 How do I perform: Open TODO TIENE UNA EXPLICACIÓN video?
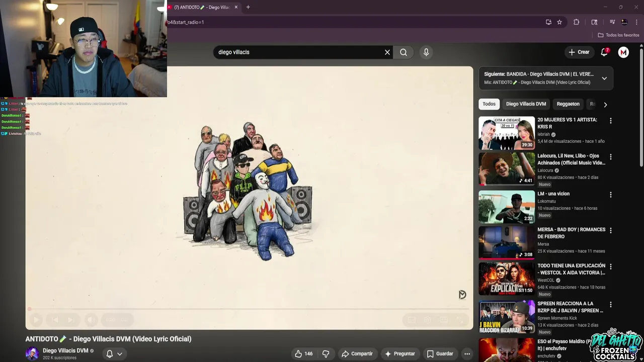click(x=571, y=269)
